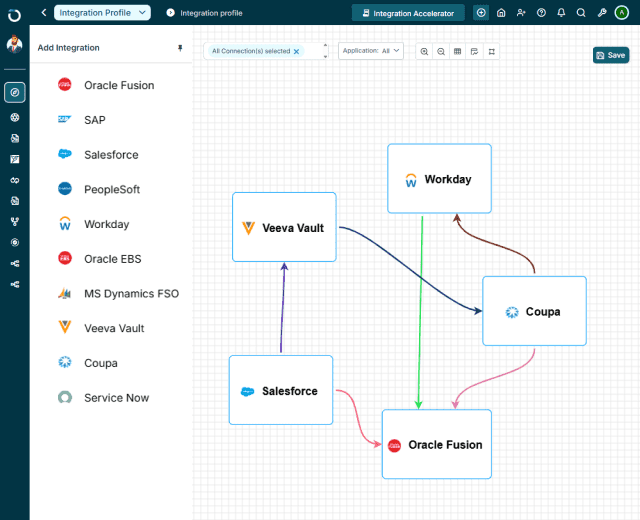Image resolution: width=640 pixels, height=520 pixels.
Task: Open the infinity loop sidebar icon
Action: (15, 180)
